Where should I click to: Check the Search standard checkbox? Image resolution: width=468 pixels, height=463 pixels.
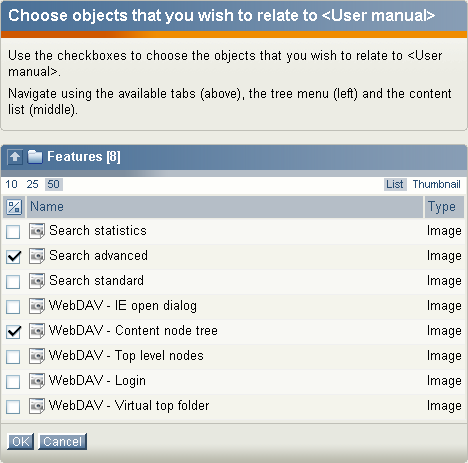(13, 282)
